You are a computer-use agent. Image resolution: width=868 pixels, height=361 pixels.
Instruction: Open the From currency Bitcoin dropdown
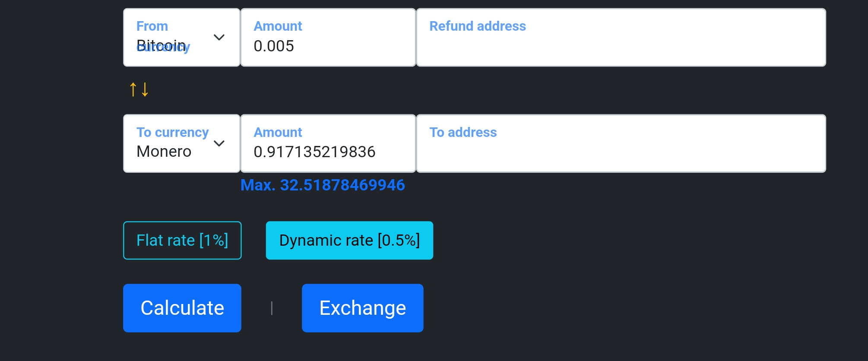coord(182,38)
